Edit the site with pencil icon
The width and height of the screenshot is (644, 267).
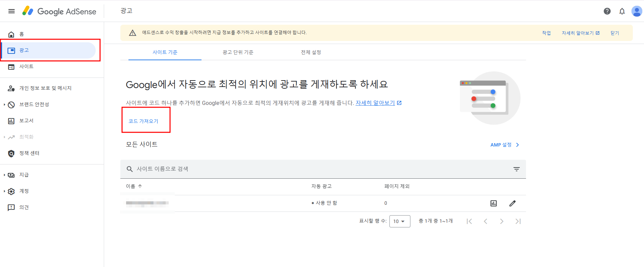coord(512,203)
